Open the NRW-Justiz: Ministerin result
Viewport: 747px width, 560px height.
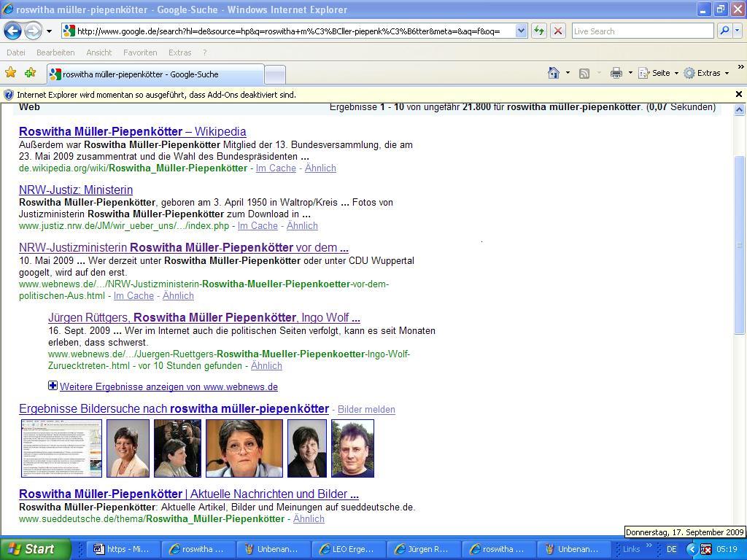pyautogui.click(x=76, y=190)
